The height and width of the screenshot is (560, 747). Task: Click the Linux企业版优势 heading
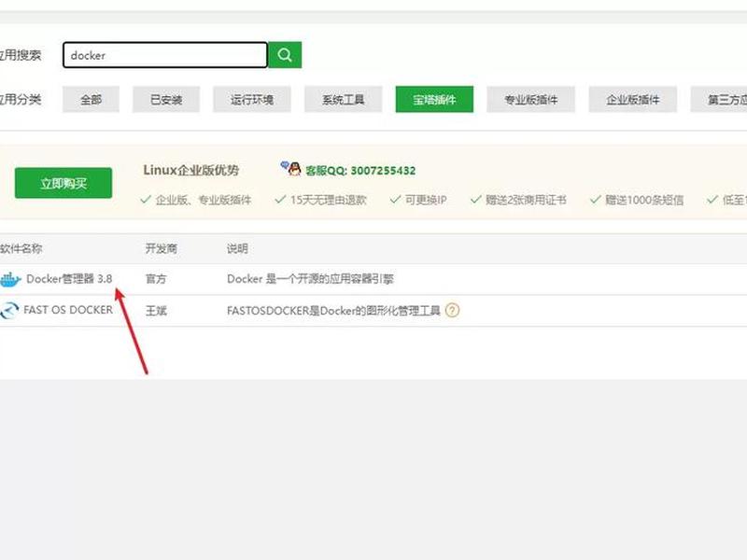[191, 170]
